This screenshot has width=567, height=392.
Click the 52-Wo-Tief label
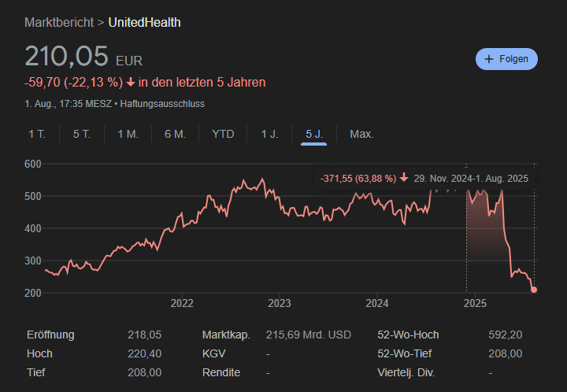point(405,353)
